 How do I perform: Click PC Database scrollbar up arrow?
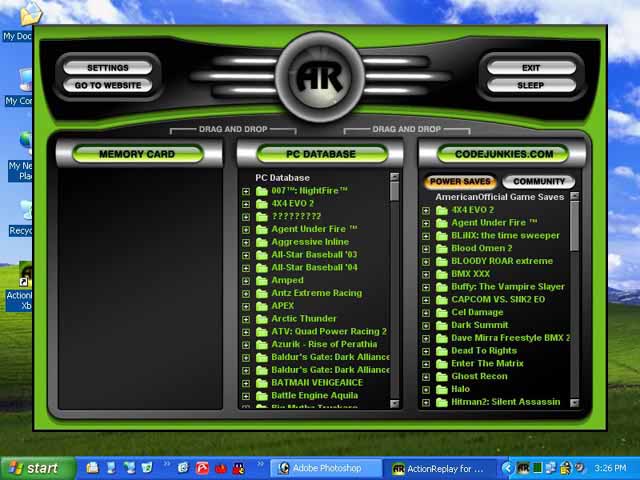click(394, 177)
